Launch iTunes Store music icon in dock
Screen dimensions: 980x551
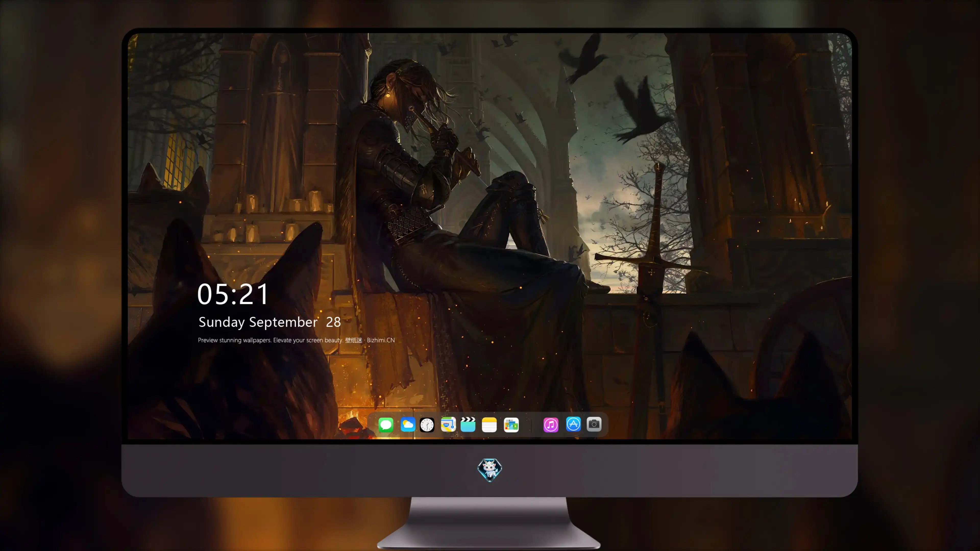[x=551, y=424]
